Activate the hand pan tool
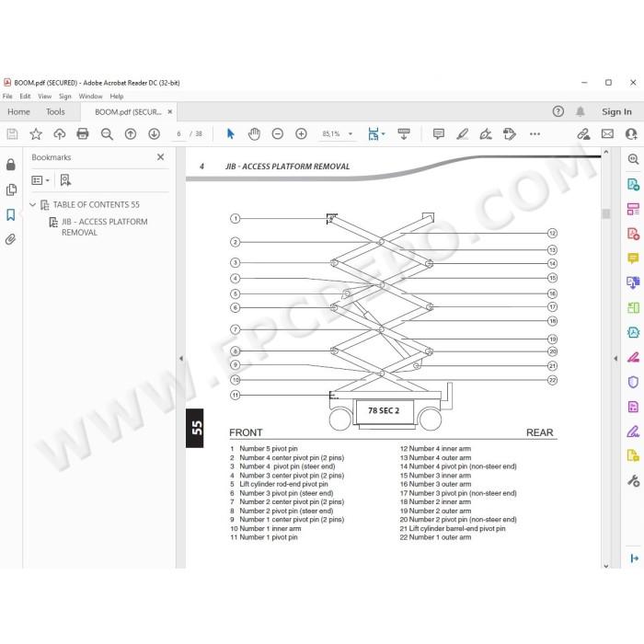 point(254,134)
